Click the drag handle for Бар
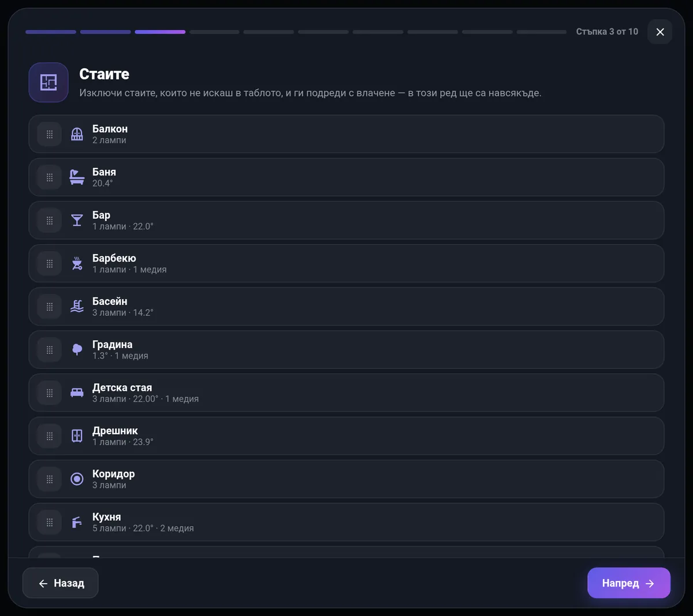 coord(50,221)
